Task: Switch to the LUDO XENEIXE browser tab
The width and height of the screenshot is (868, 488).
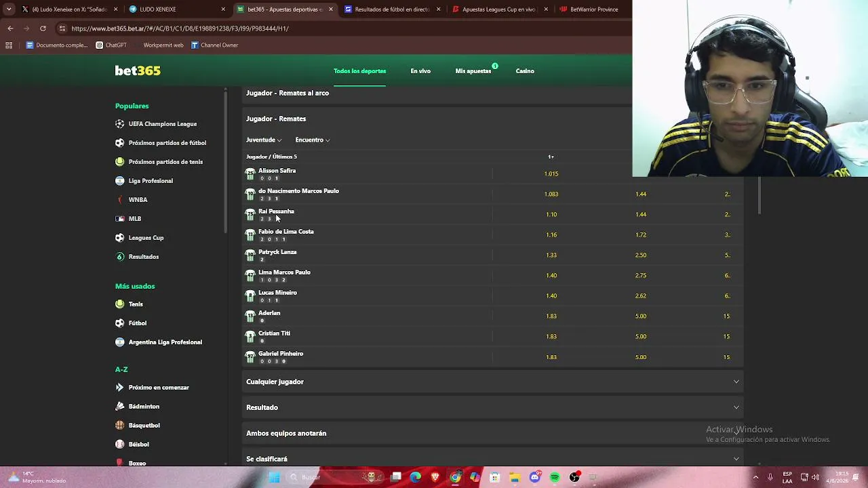Action: 176,9
